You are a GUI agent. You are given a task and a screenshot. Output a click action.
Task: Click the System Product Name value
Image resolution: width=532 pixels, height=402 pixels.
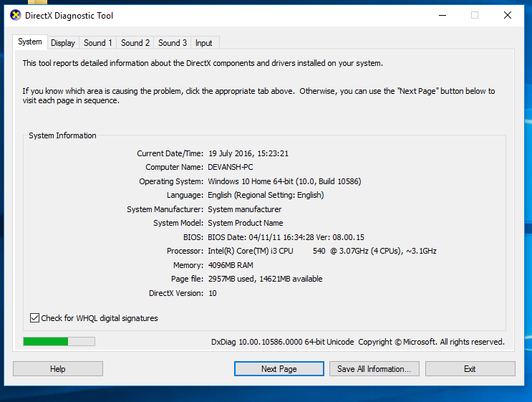point(246,223)
